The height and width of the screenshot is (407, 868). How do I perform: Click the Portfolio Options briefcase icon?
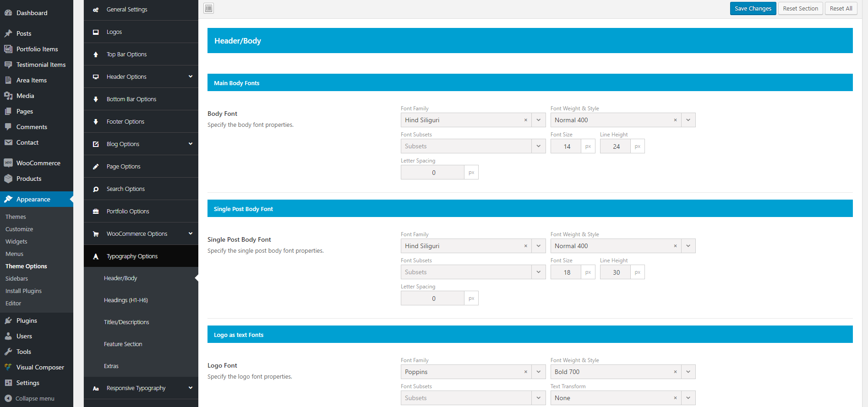[96, 212]
